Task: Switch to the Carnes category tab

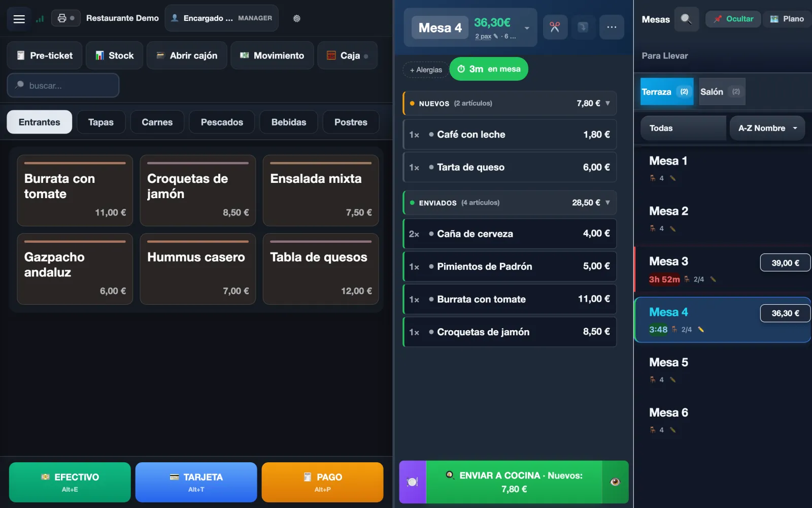Action: 157,122
